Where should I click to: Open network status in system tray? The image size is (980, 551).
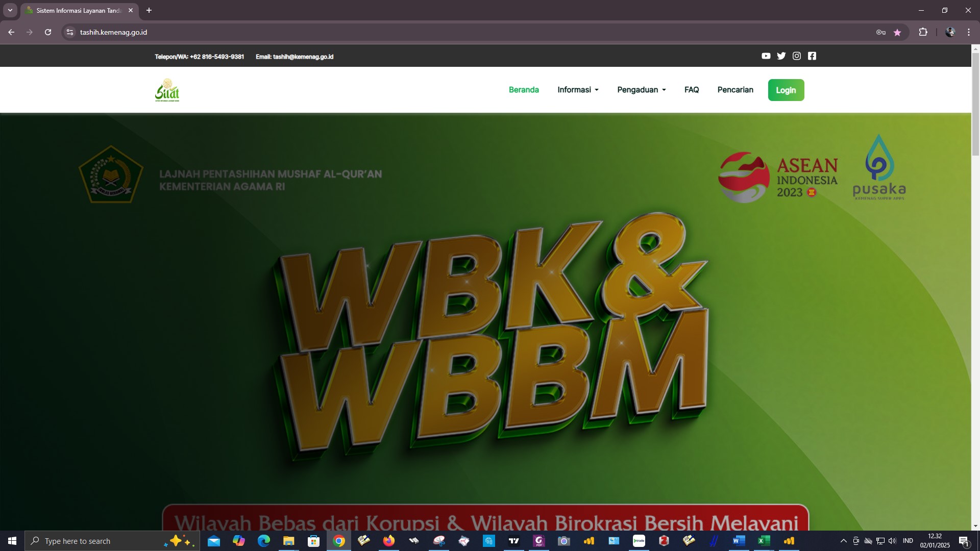coord(880,541)
